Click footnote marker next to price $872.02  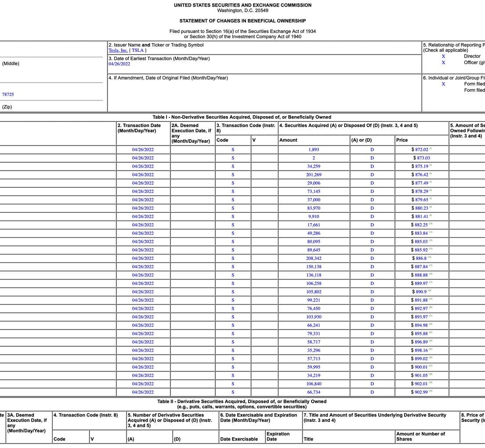pos(431,149)
